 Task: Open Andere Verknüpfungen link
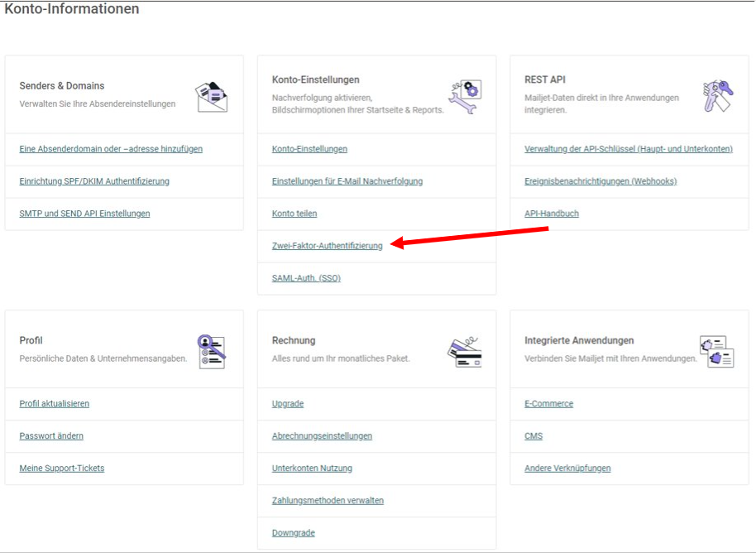point(568,468)
